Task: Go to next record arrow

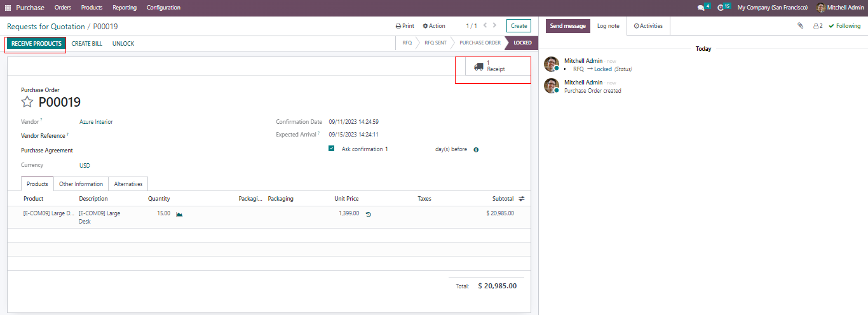Action: 495,25
